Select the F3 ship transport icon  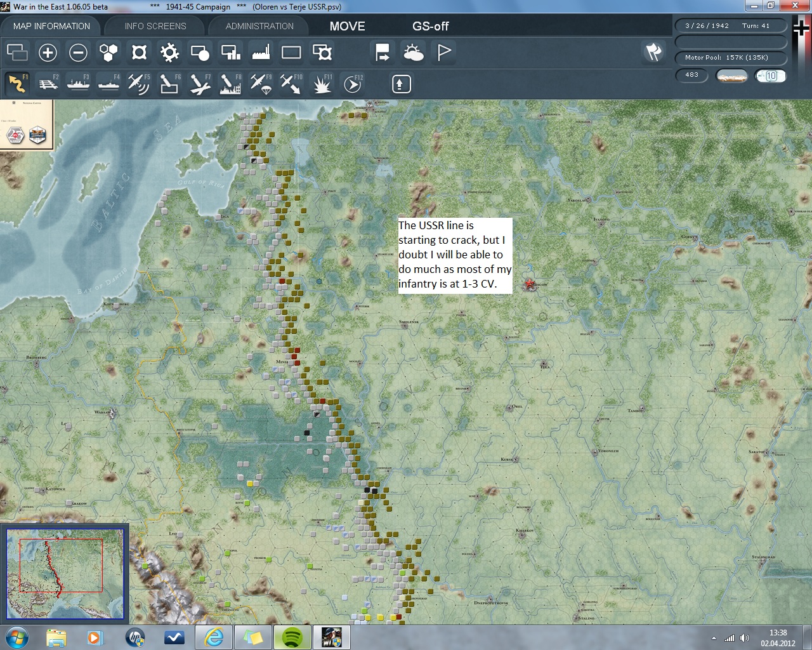[x=78, y=83]
